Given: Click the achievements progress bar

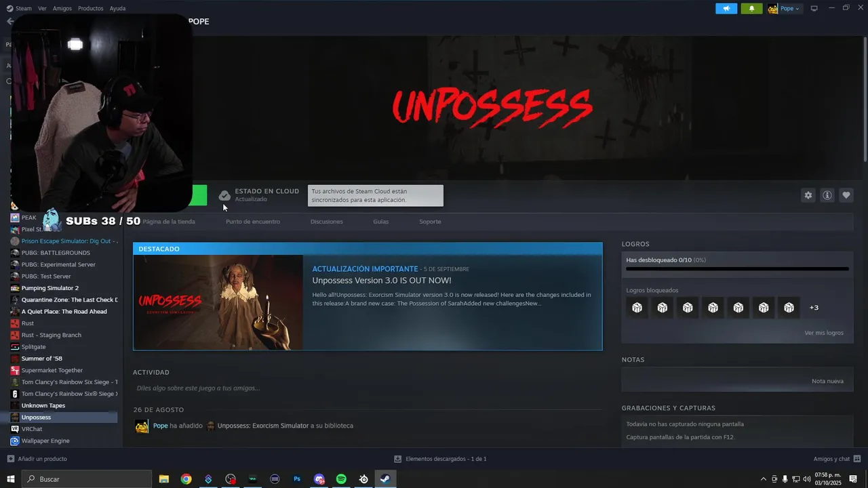Looking at the screenshot, I should (x=737, y=269).
